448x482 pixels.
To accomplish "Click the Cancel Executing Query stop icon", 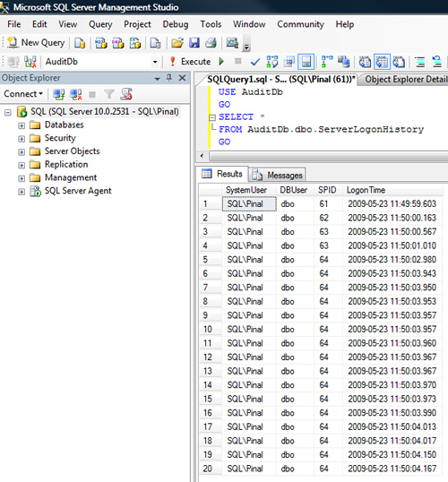I will coord(237,62).
